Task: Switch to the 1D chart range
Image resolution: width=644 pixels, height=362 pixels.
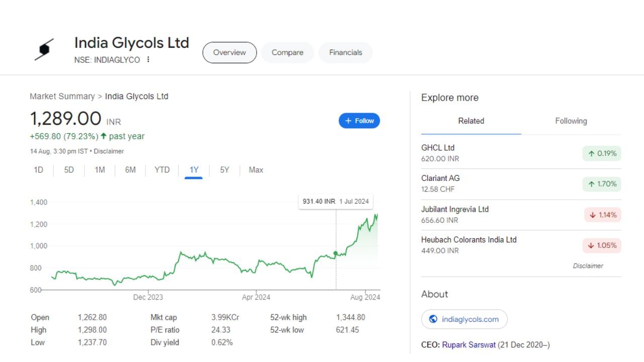Action: click(x=38, y=170)
